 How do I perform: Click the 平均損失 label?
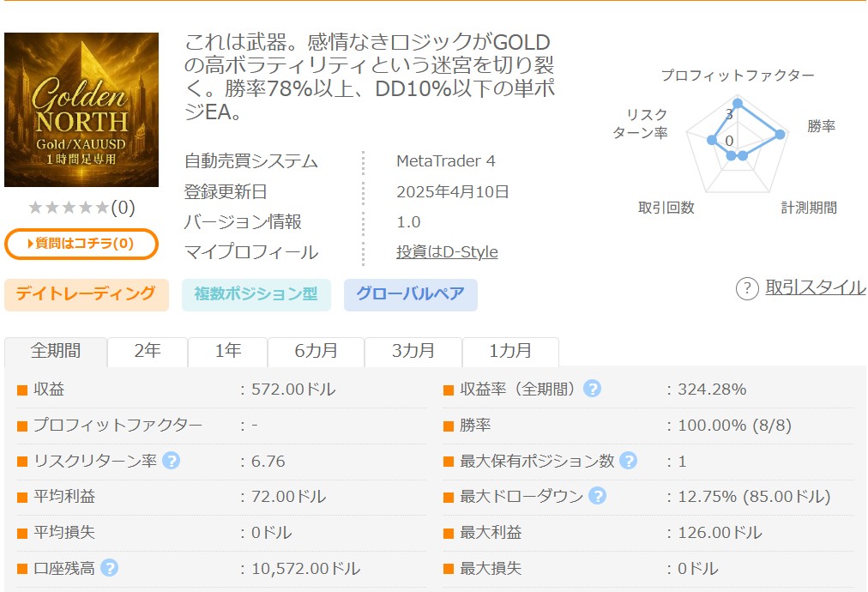(64, 532)
